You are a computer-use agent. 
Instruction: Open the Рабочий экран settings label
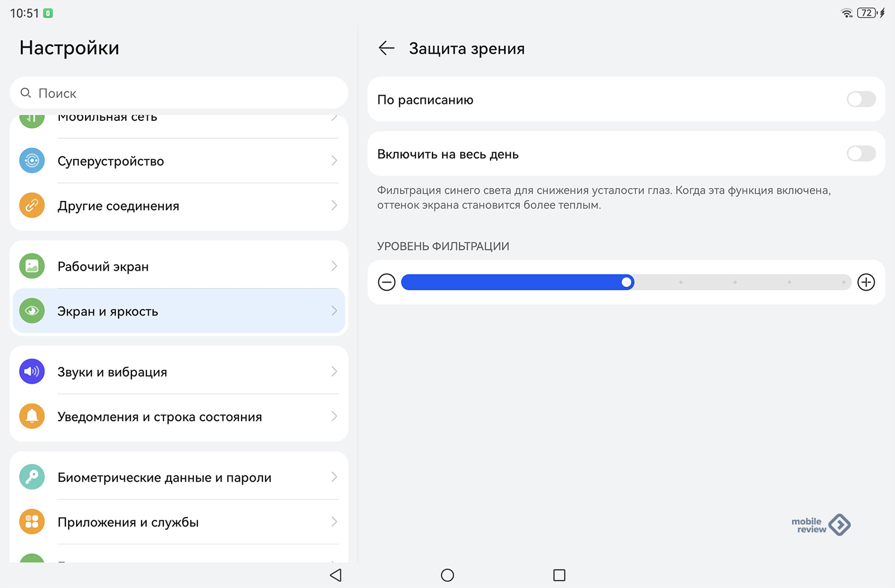click(x=103, y=267)
